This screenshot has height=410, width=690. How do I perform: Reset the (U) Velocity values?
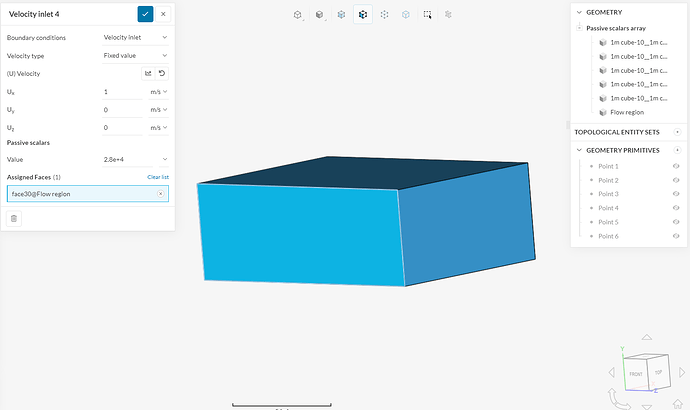tap(162, 73)
